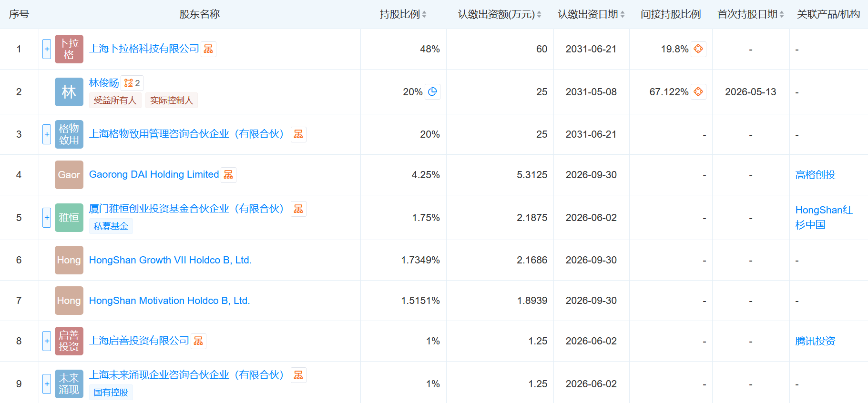Image resolution: width=868 pixels, height=403 pixels.
Task: View indirect holding path icon beside 67.122%
Action: (x=698, y=91)
